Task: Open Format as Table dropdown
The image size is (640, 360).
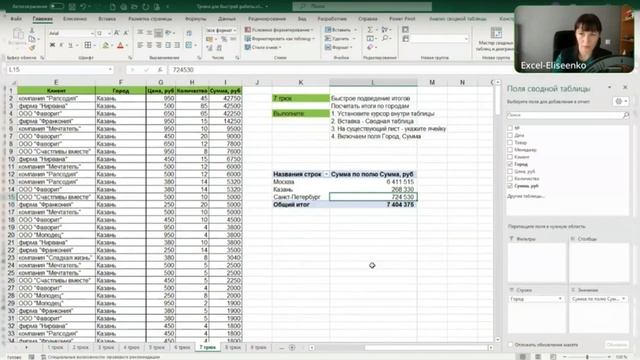Action: click(x=280, y=38)
